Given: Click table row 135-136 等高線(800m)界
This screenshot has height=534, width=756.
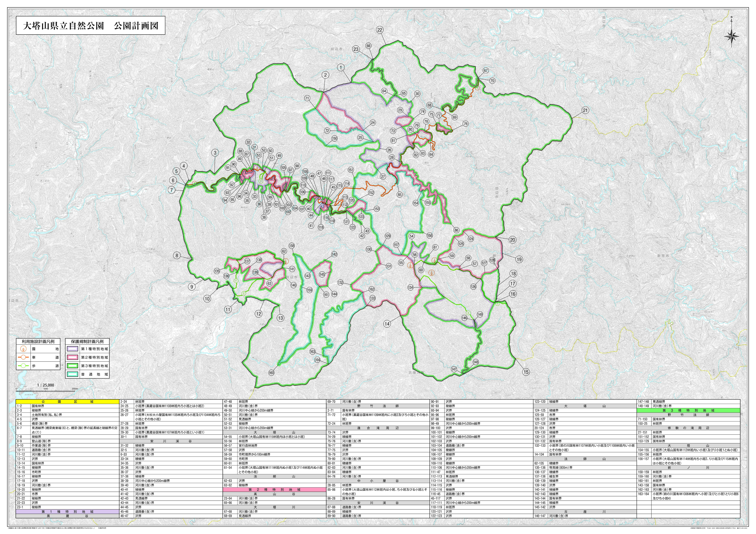Looking at the screenshot, I should pos(585,468).
